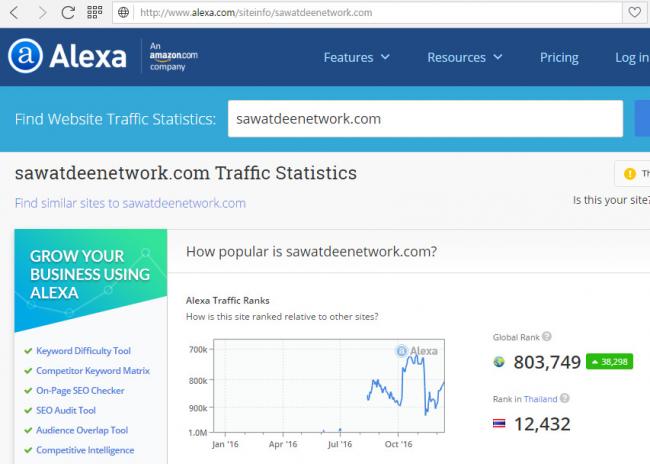Click How popular is sawatdeenetwork.com heading
Screen dimensions: 650x464
(311, 252)
